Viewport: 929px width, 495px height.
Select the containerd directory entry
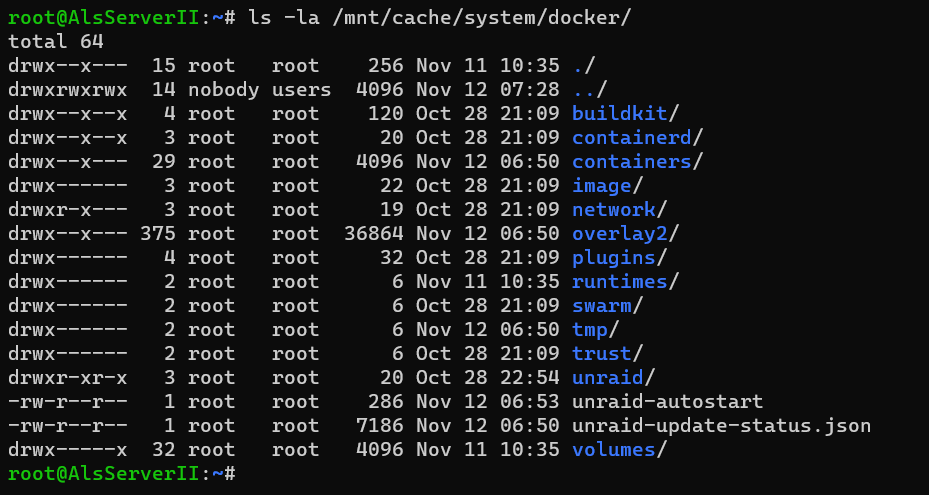(632, 138)
